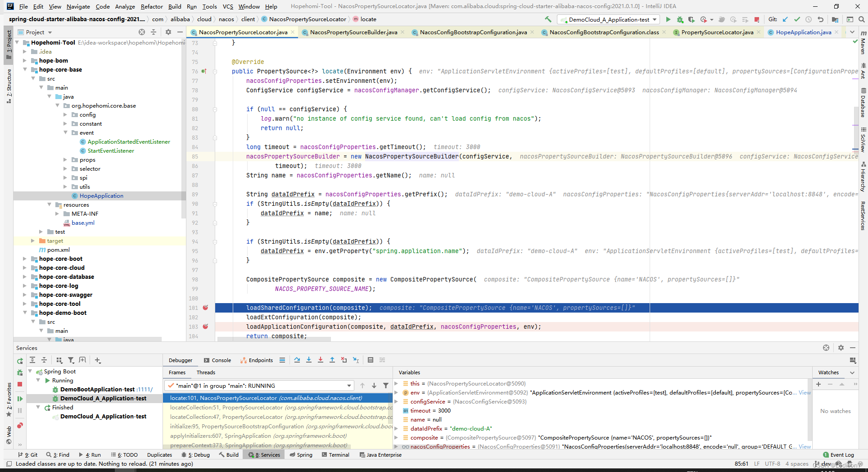Click Step Over icon in debugger toolbar

[x=297, y=360]
